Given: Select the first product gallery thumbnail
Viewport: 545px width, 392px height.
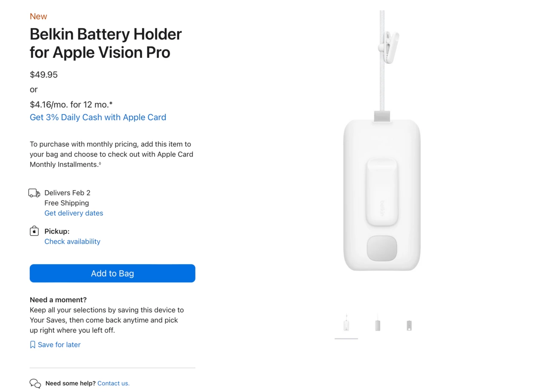Looking at the screenshot, I should point(346,325).
